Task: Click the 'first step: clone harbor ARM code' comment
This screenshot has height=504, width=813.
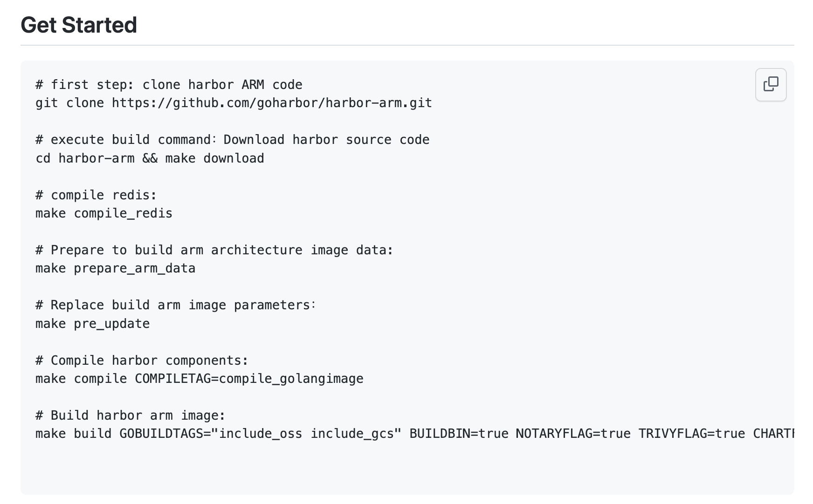Action: 169,85
